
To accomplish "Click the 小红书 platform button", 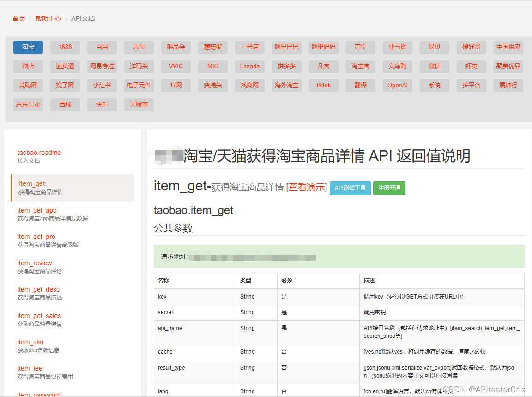I will pyautogui.click(x=102, y=86).
